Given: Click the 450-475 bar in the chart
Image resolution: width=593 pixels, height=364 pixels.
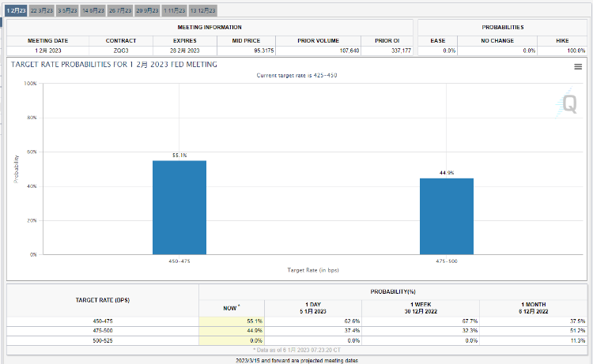Looking at the screenshot, I should pos(179,208).
